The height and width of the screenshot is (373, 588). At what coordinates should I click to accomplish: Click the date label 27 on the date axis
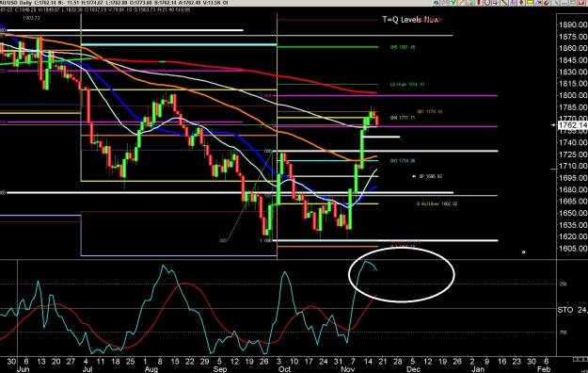(x=71, y=362)
